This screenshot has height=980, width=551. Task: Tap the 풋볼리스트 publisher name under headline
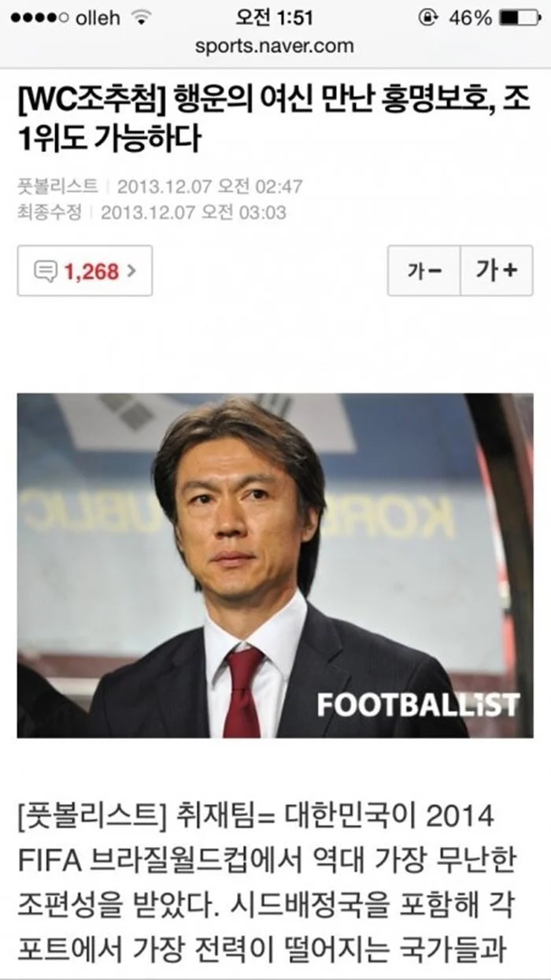pos(57,187)
